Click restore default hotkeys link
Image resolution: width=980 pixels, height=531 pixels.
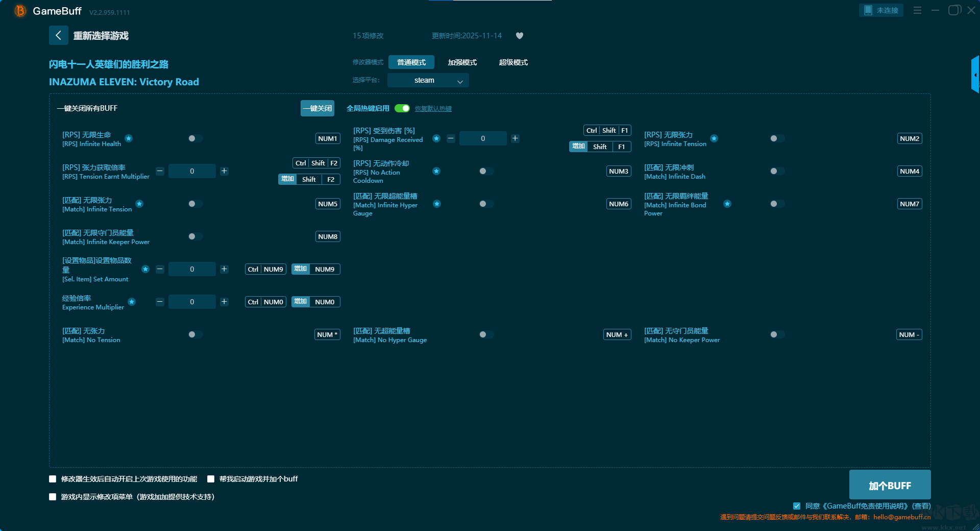click(433, 109)
